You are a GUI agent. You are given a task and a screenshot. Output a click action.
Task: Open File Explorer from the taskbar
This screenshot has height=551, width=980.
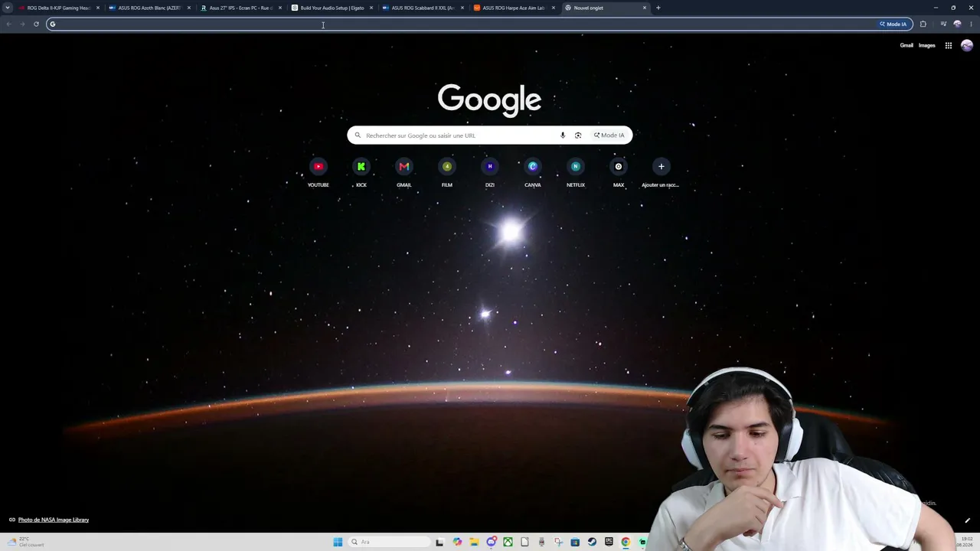tap(474, 542)
